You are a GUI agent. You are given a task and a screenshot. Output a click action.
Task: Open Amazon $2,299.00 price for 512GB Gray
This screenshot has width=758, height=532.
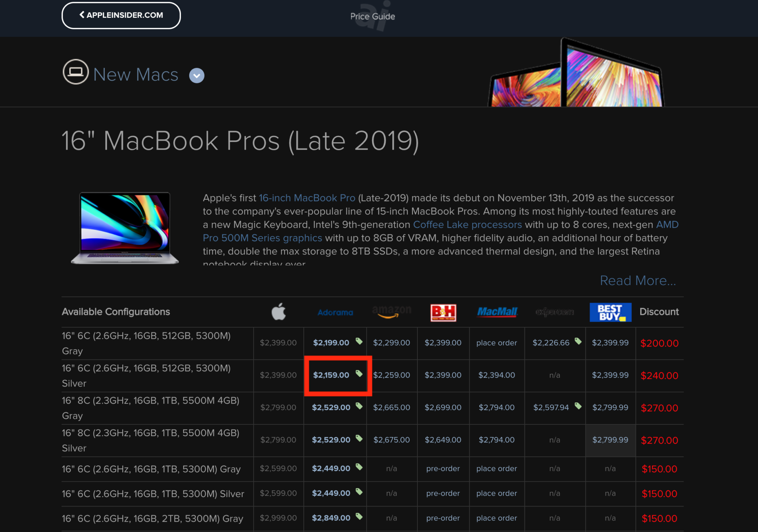[x=392, y=343]
